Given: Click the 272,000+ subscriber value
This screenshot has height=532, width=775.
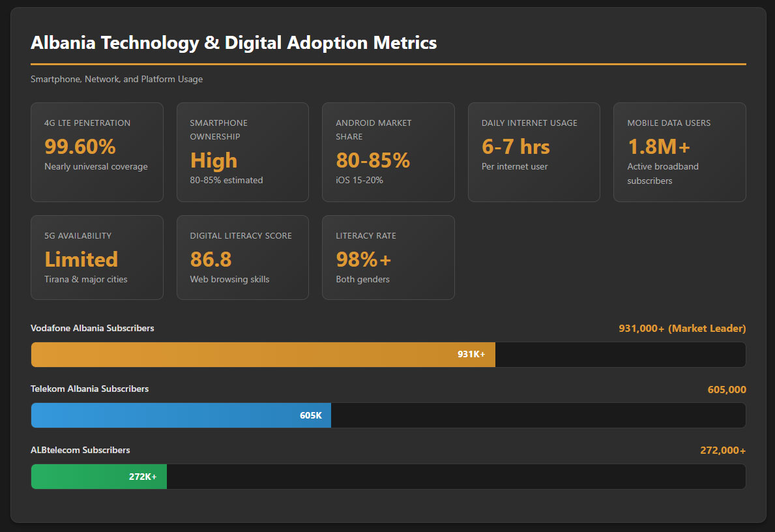Looking at the screenshot, I should [x=723, y=451].
